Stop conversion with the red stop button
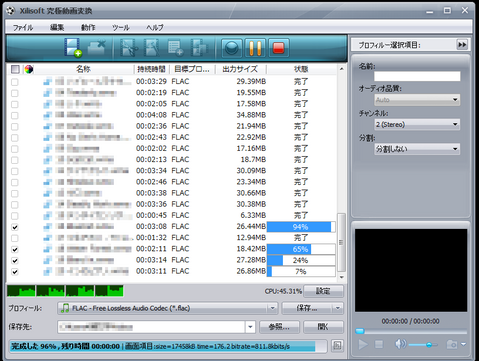The height and width of the screenshot is (361, 479). (x=278, y=48)
